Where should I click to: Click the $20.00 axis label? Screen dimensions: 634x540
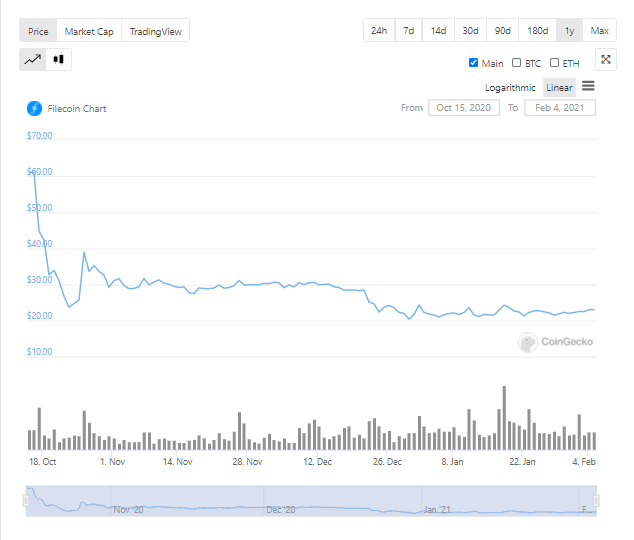point(39,316)
